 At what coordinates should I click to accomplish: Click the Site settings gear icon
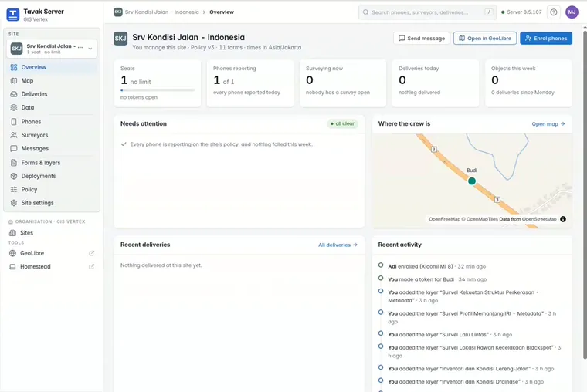pos(14,203)
